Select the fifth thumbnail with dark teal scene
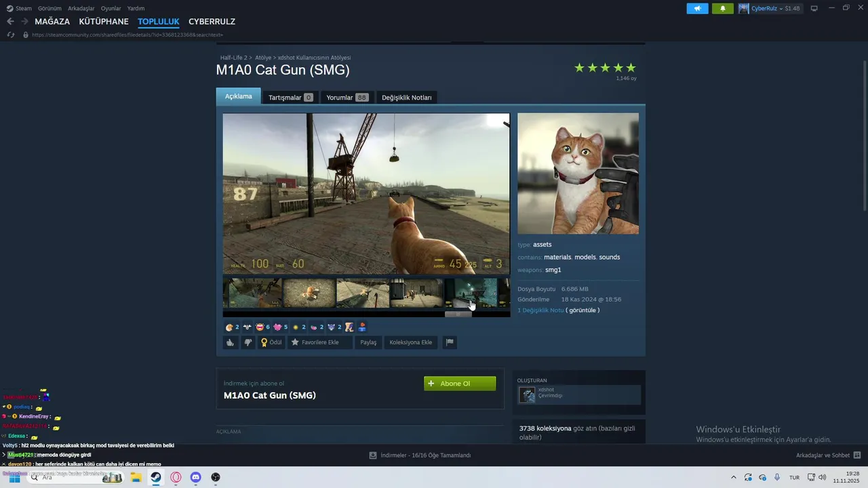 [x=471, y=293]
